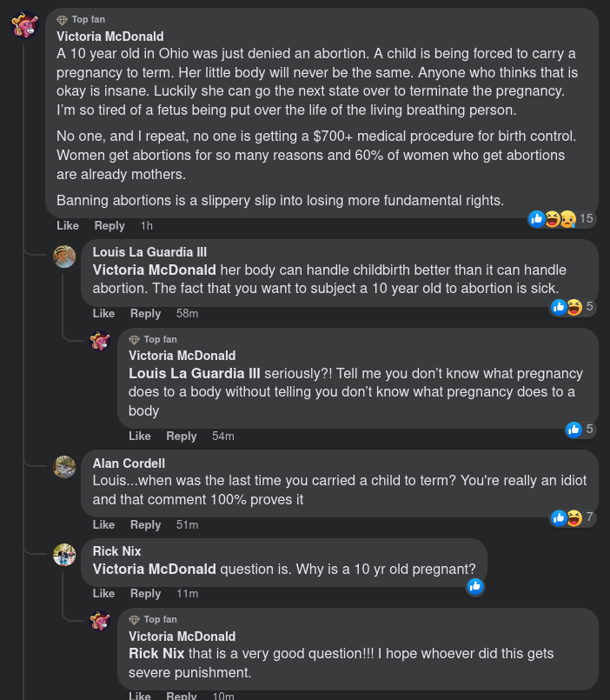Click the 58m timestamp on Louis's comment
Viewport: 610px width, 700px height.
pos(187,313)
